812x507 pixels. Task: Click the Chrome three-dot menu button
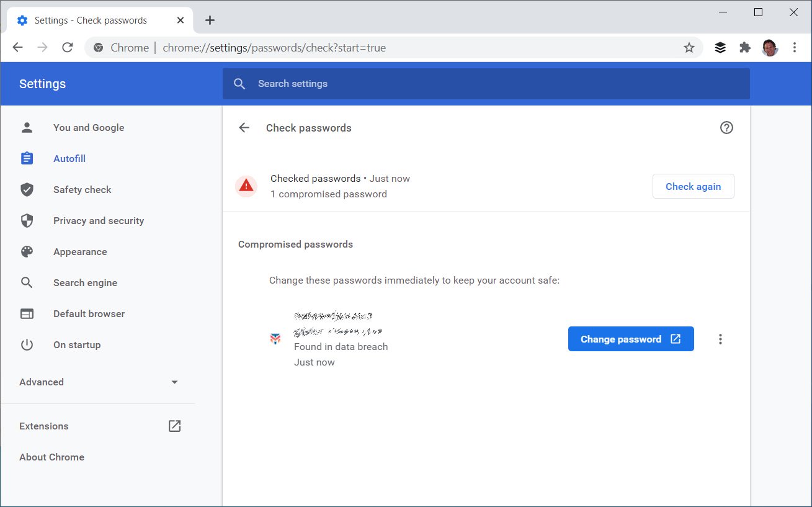point(795,48)
